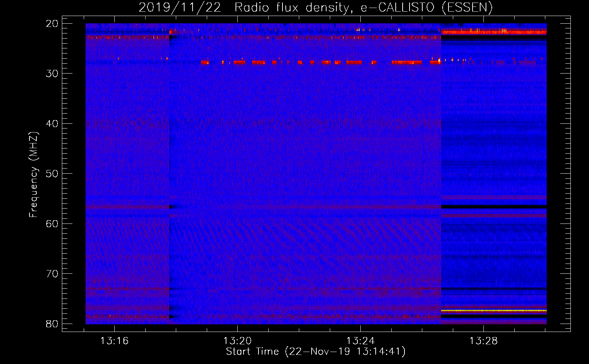Image resolution: width=589 pixels, height=364 pixels.
Task: Click the 70 MHz frequency tick label
Action: click(x=52, y=274)
